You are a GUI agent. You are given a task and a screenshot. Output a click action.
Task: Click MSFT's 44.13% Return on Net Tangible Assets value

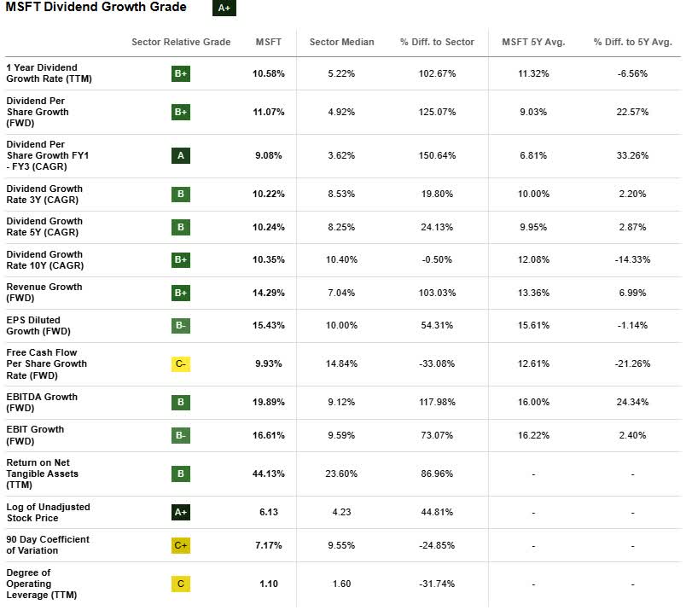coord(270,474)
